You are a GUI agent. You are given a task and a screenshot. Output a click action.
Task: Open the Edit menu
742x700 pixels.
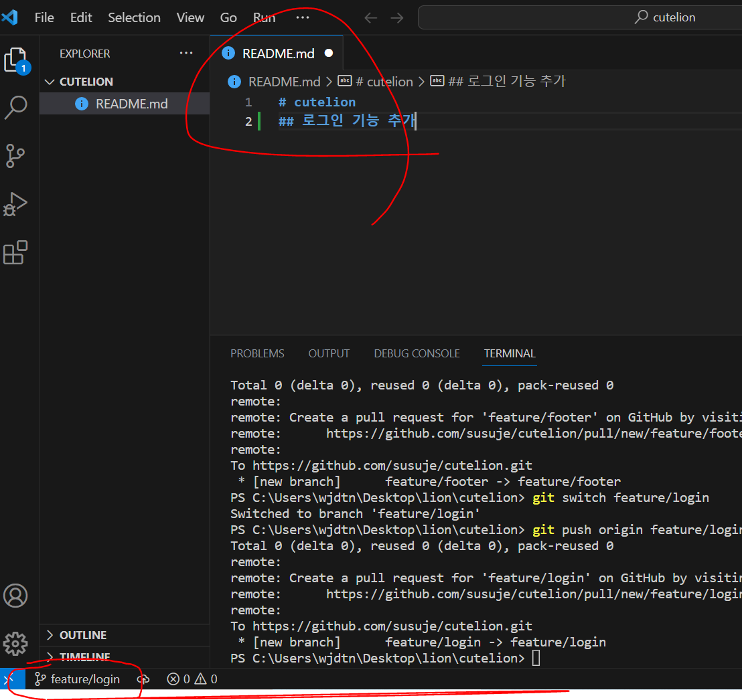(81, 17)
